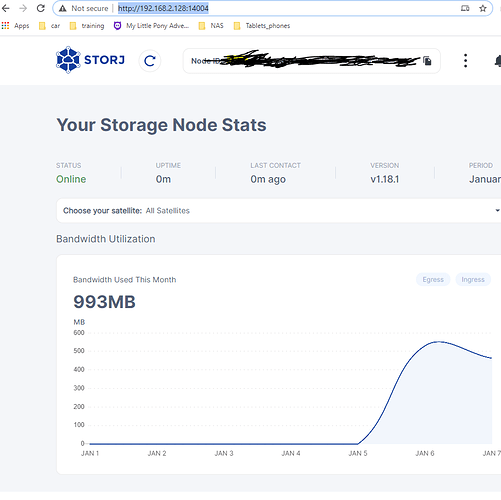Toggle the Egress bandwidth chart
Viewport: 501px width, 500px height.
433,279
